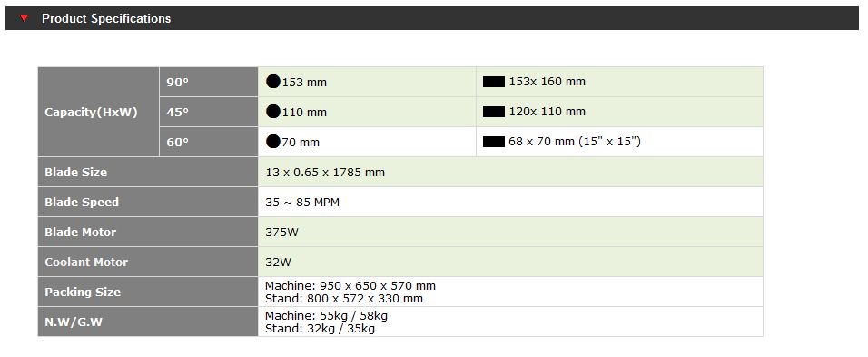Select the Capacity(HxW) header cell

click(99, 112)
